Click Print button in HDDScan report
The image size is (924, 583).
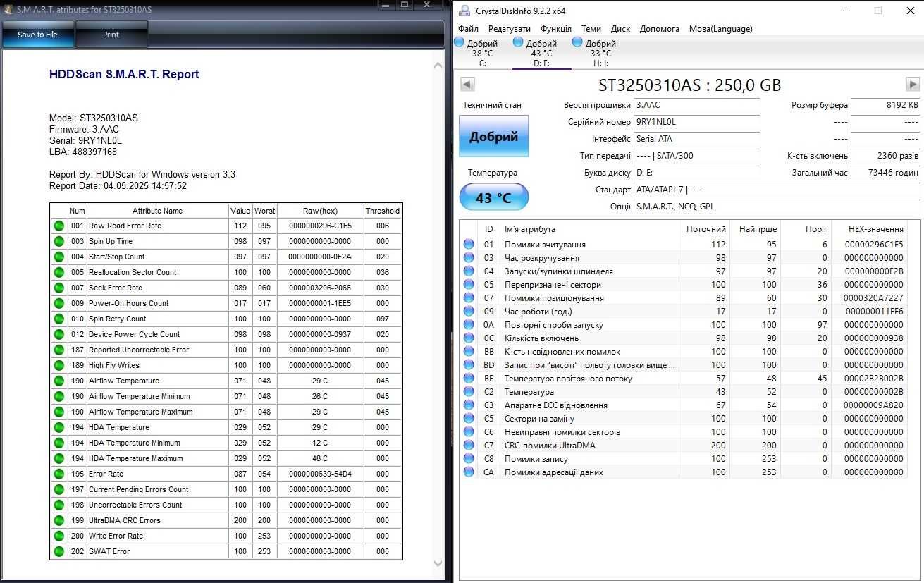tap(111, 35)
